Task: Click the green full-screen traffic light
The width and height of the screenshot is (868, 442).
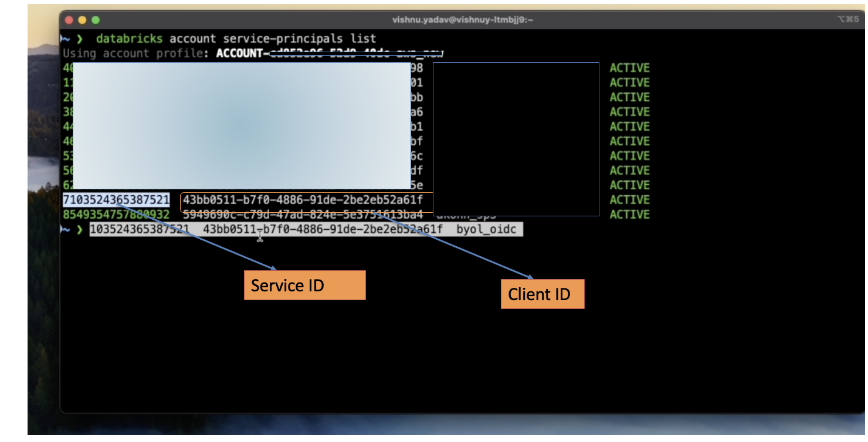Action: 95,19
